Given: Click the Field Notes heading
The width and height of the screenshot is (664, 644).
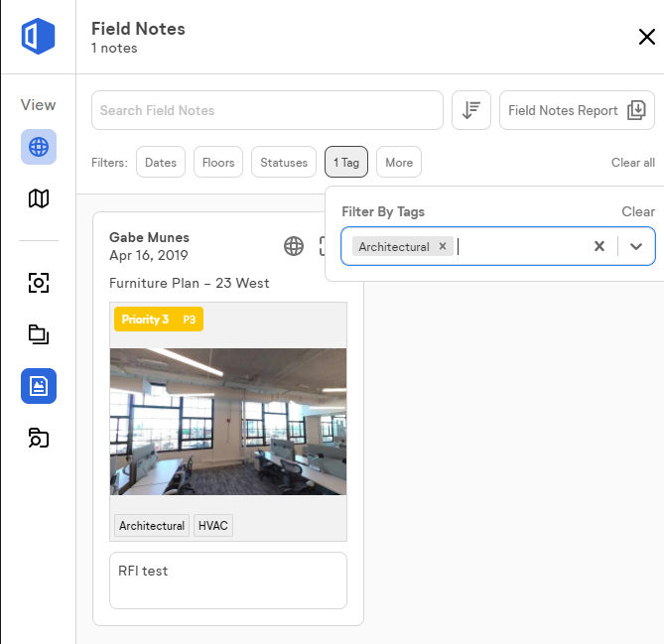Looking at the screenshot, I should click(138, 29).
